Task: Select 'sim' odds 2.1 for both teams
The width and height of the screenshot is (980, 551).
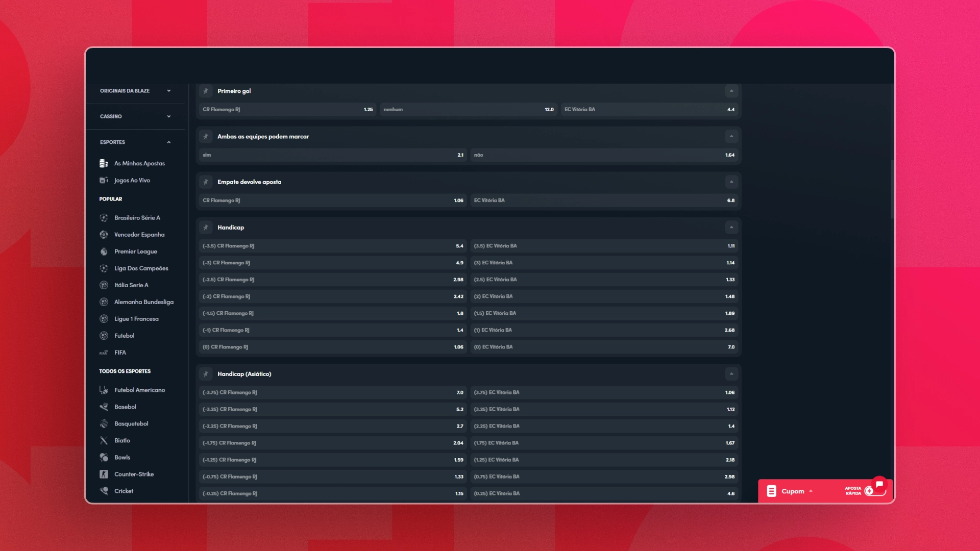Action: point(333,155)
